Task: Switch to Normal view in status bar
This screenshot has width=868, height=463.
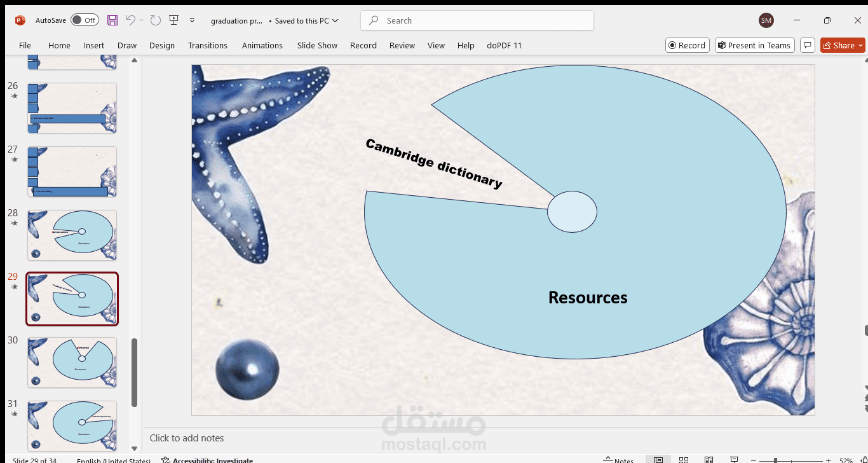Action: [x=659, y=460]
